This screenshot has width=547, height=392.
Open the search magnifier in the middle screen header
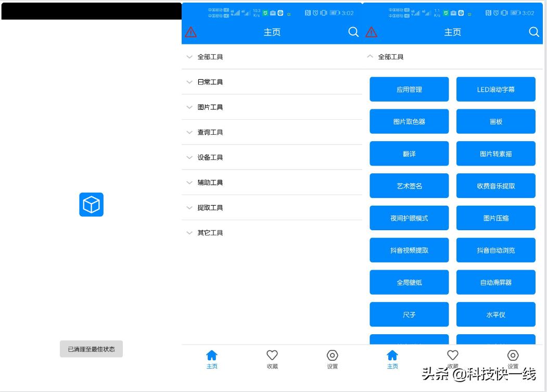click(353, 32)
